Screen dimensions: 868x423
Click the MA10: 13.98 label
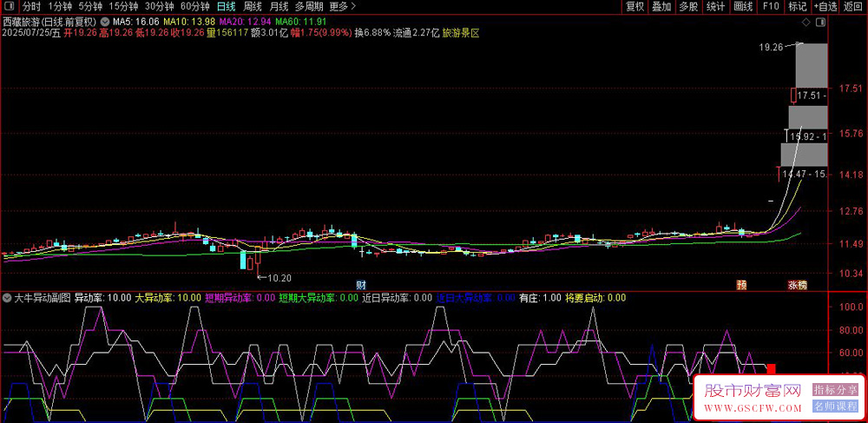tap(190, 22)
